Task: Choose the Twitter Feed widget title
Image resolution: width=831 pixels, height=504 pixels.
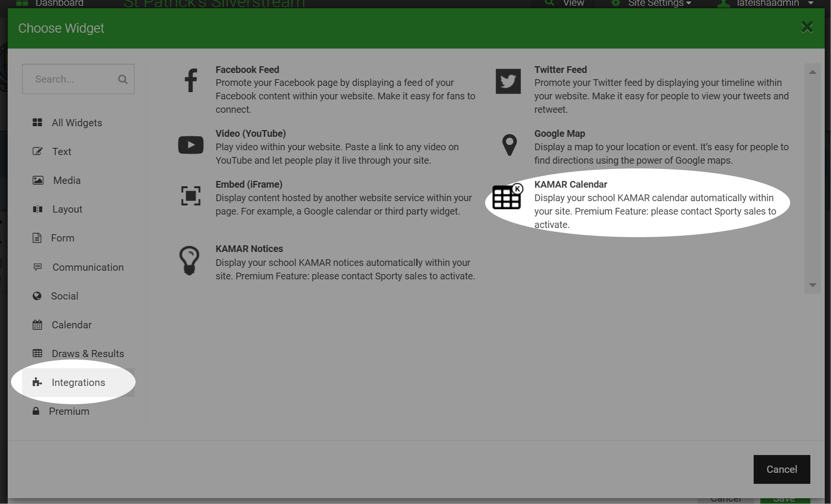Action: point(561,70)
